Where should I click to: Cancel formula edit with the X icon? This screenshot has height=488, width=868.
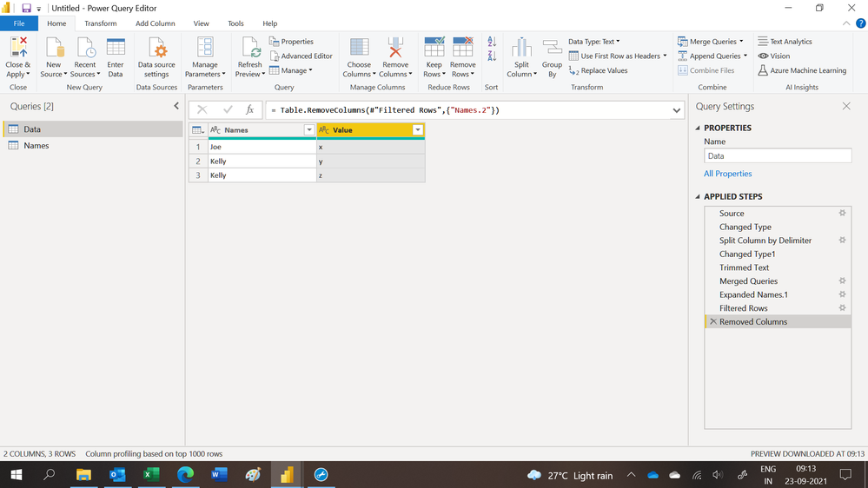202,109
